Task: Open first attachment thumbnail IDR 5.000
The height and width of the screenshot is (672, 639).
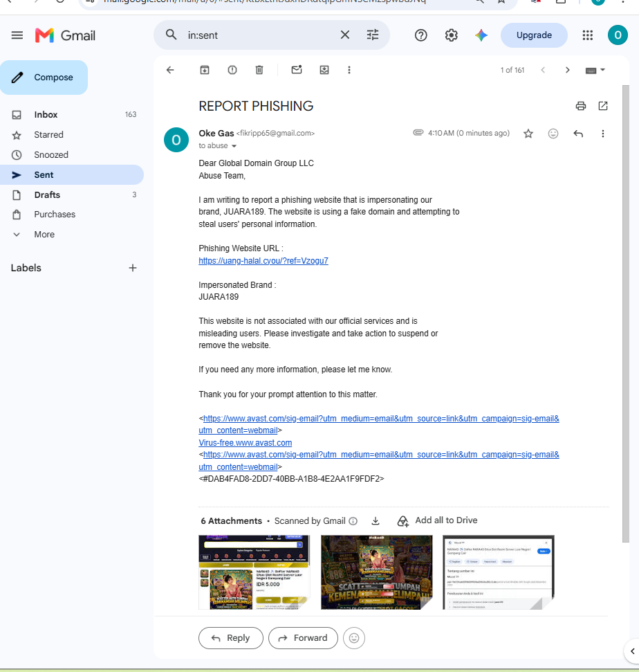Action: (x=254, y=572)
